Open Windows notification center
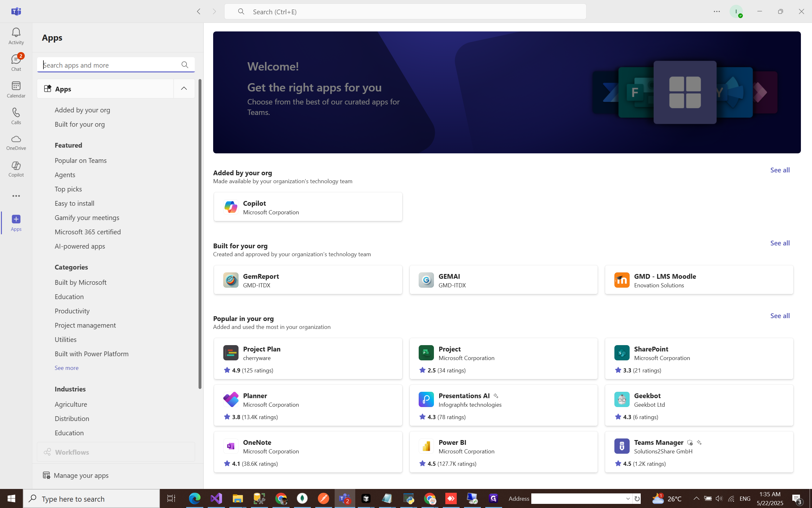The image size is (812, 508). (797, 499)
